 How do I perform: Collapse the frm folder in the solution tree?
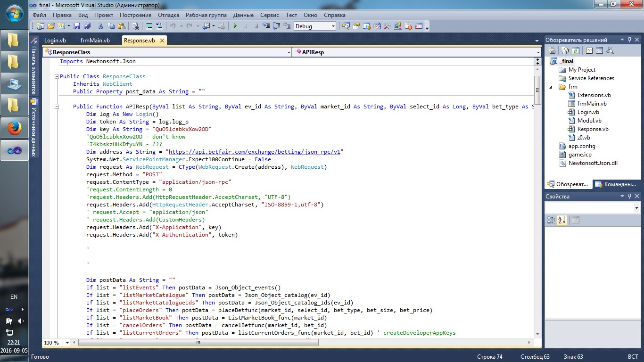551,87
